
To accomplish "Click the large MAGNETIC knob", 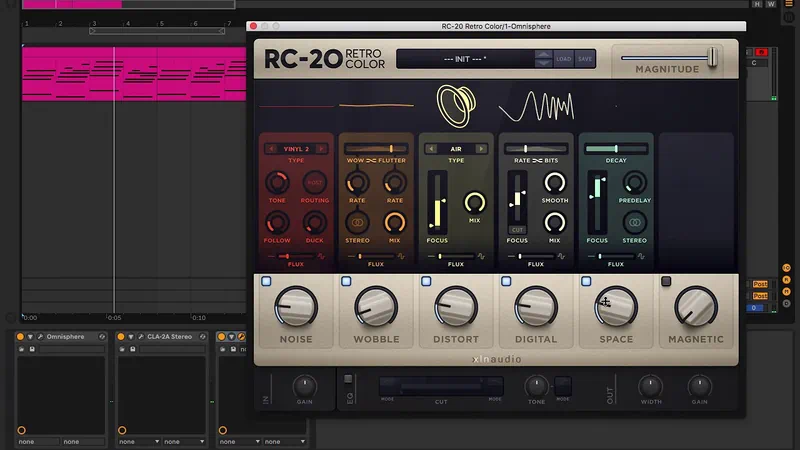I will [695, 307].
